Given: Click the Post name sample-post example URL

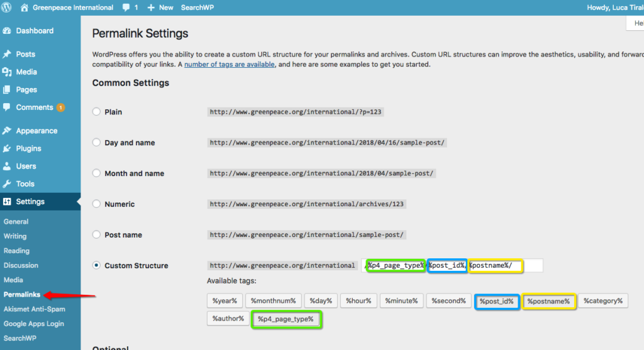Looking at the screenshot, I should pyautogui.click(x=306, y=235).
